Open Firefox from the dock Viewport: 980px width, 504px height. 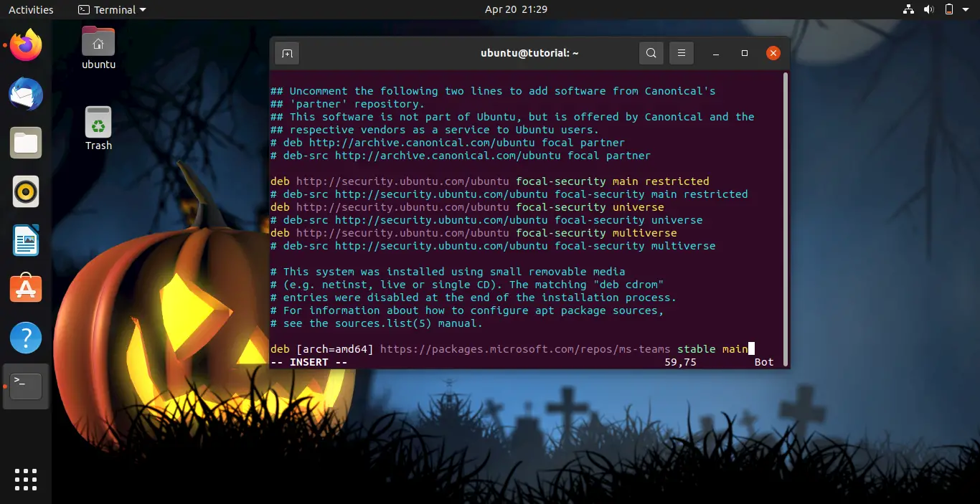[26, 45]
